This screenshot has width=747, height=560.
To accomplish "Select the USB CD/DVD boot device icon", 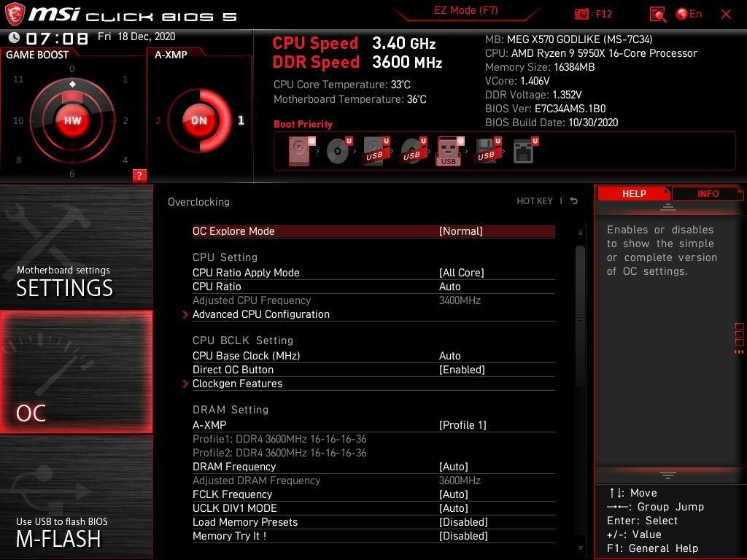I will [x=414, y=152].
